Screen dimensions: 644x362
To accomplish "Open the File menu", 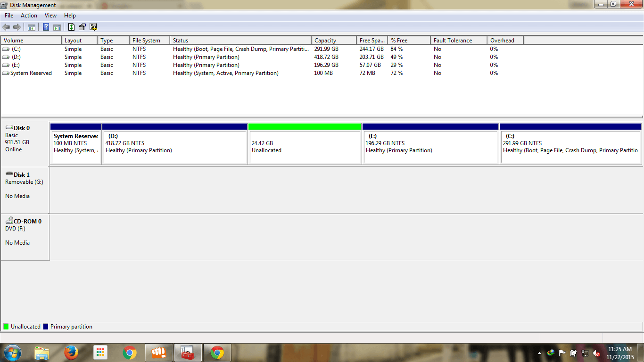I will (x=9, y=16).
